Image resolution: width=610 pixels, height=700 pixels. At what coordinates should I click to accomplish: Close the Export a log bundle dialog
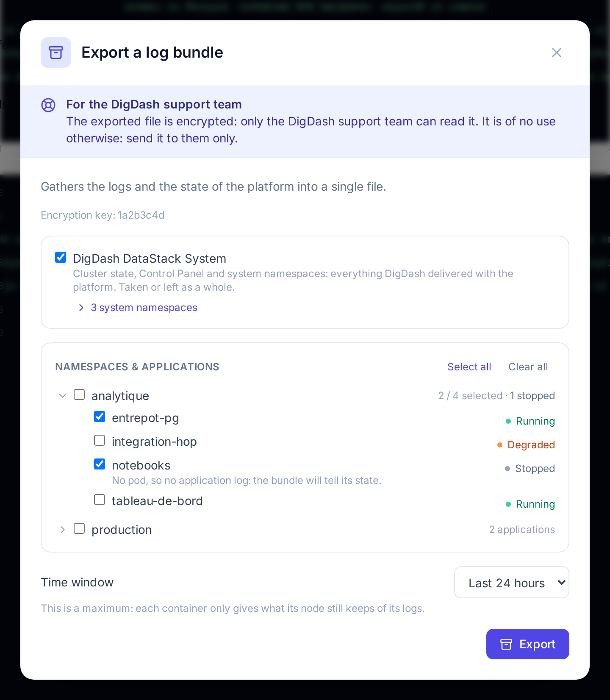tap(557, 53)
